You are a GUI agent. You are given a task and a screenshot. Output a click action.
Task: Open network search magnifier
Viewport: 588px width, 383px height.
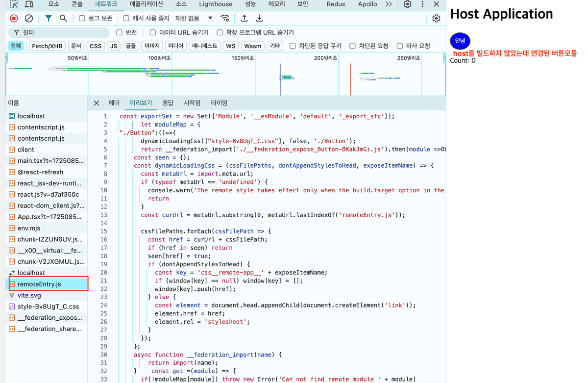click(x=63, y=18)
